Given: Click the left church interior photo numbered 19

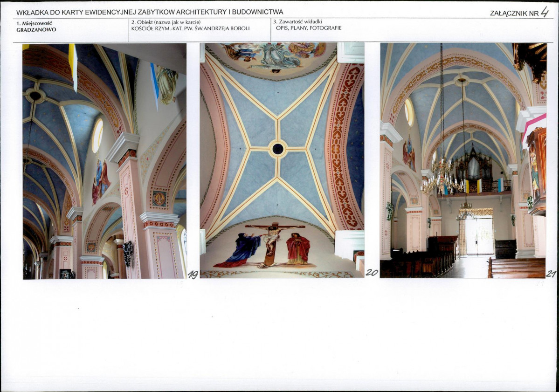Looking at the screenshot, I should click(x=104, y=161).
